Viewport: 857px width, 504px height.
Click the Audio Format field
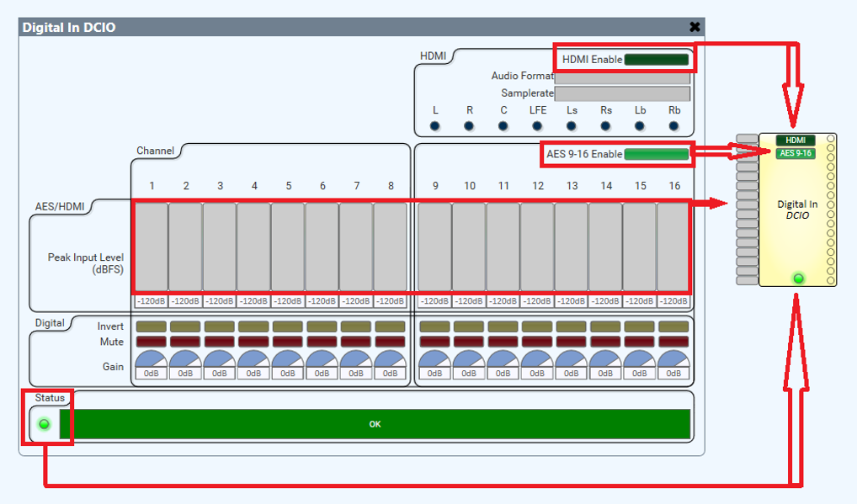(622, 77)
